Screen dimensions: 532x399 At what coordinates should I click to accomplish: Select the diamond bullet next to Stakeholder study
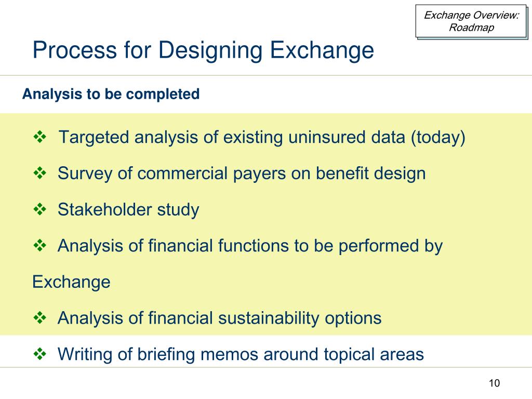[40, 209]
